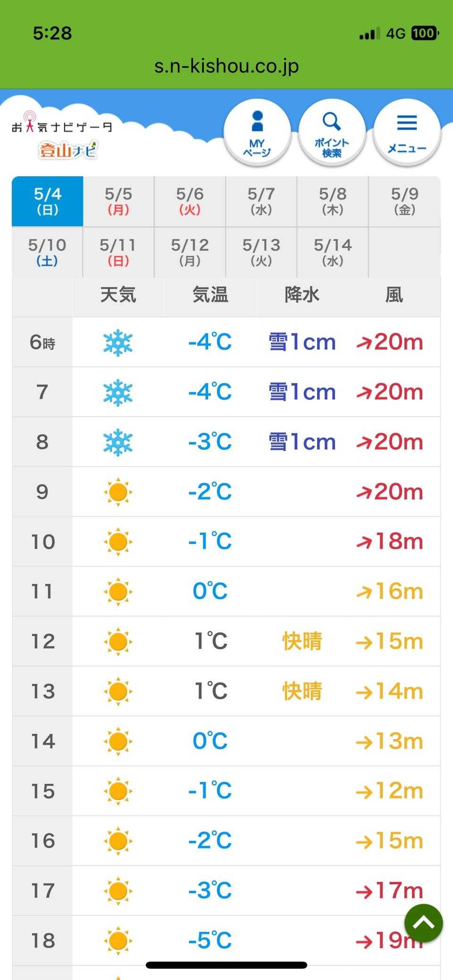Tap the point search magnifier icon

pos(332,133)
